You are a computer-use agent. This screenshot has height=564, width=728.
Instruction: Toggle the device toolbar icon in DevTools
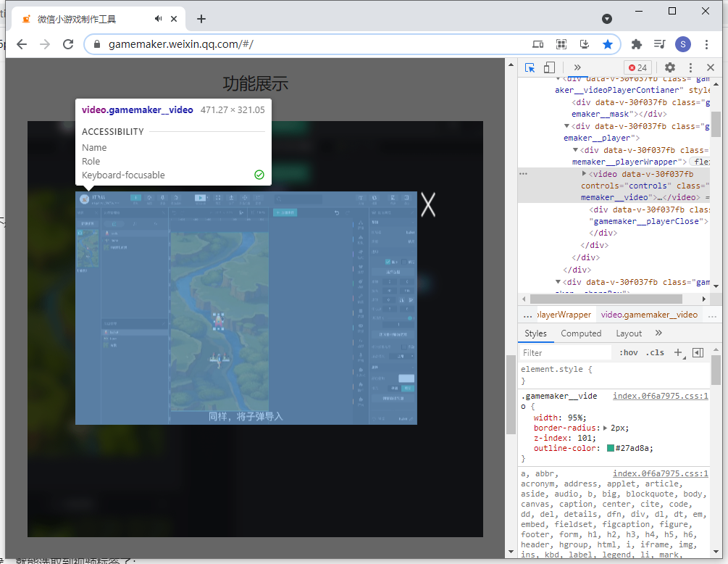point(549,68)
